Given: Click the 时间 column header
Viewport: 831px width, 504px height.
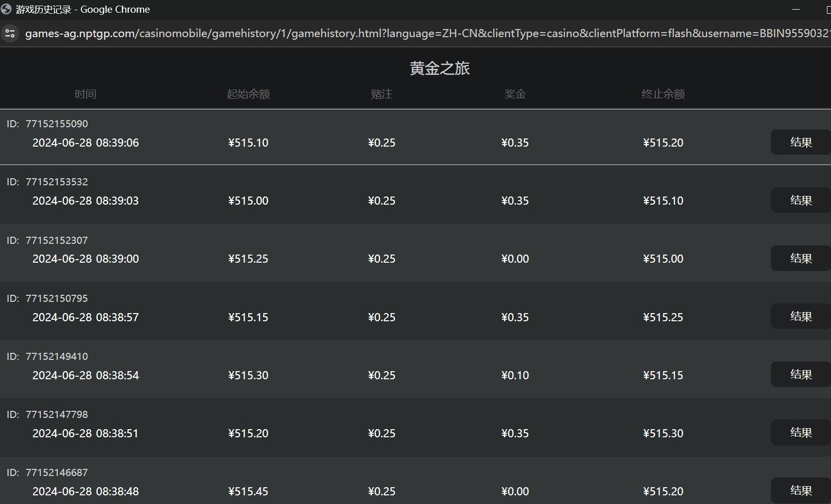Looking at the screenshot, I should pos(85,94).
